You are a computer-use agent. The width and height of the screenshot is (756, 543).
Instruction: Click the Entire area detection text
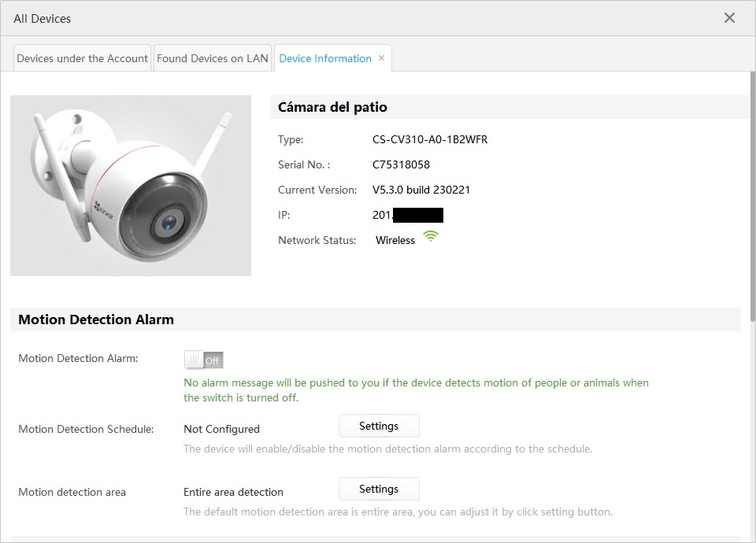(x=233, y=492)
